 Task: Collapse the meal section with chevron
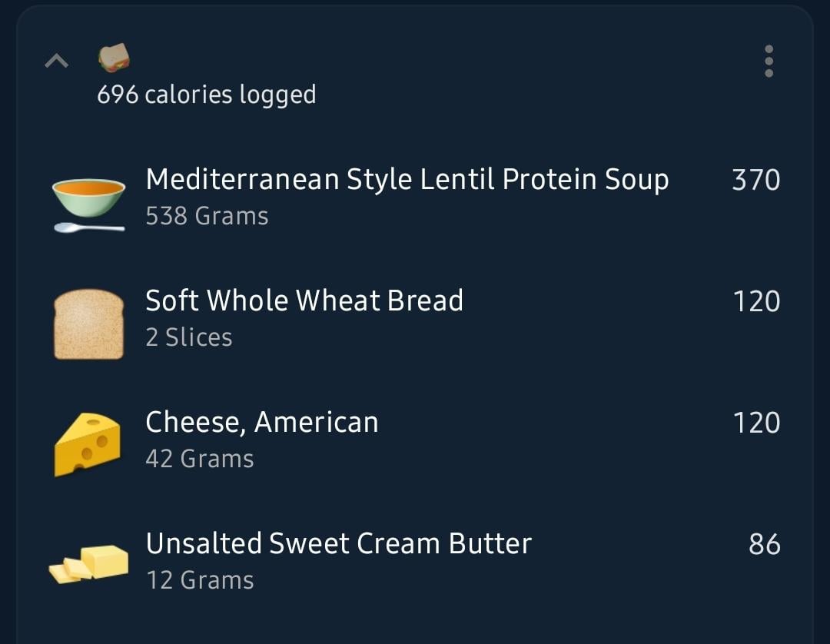point(57,61)
